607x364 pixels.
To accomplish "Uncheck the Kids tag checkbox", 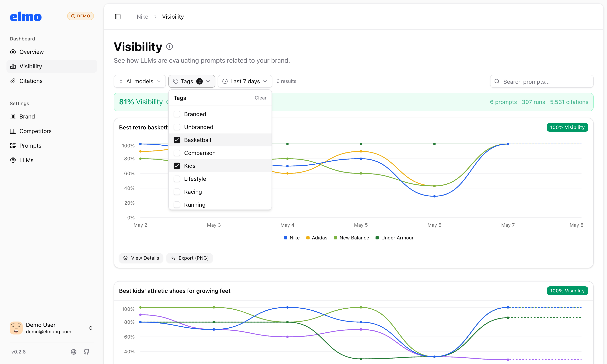I will point(177,166).
